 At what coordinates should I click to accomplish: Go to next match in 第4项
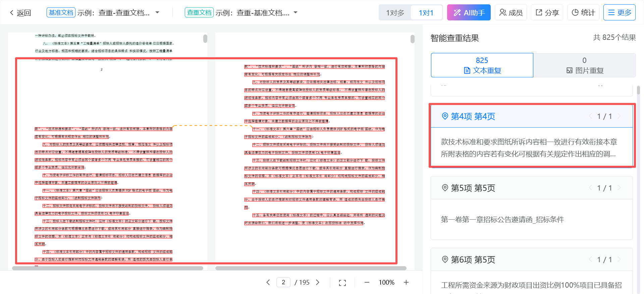[619, 116]
